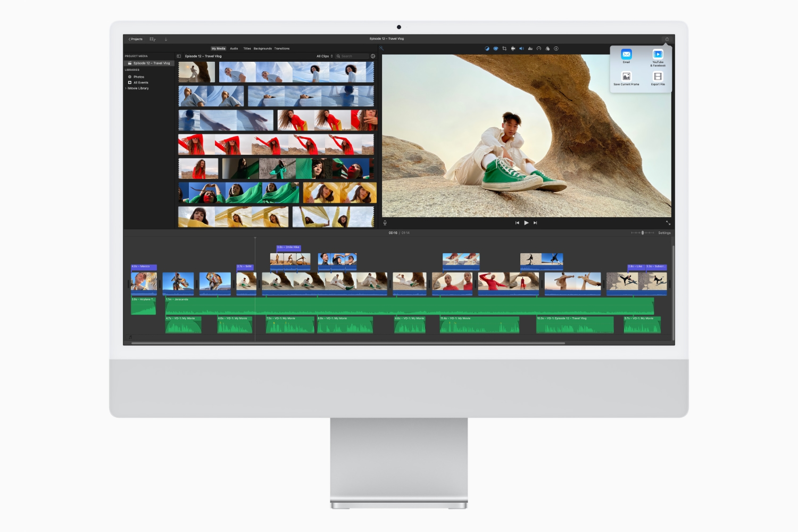Click the media browser Search field
This screenshot has height=532, width=798.
click(352, 56)
